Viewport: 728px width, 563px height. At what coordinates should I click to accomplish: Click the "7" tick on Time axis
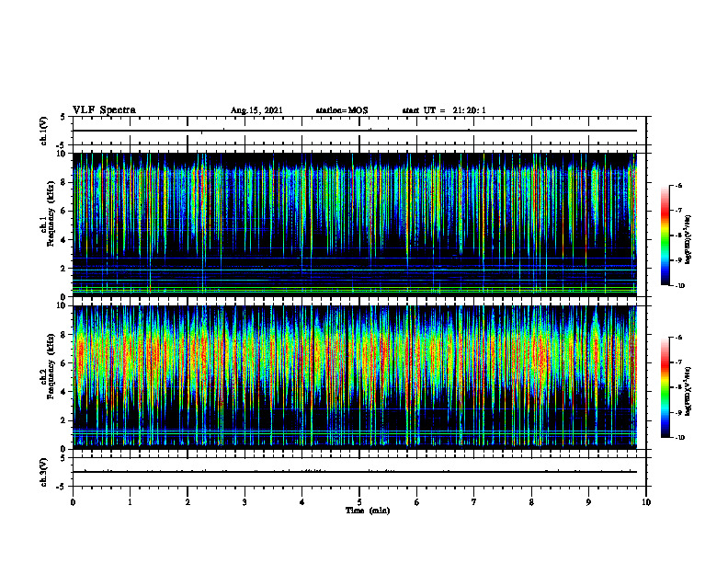tap(474, 502)
